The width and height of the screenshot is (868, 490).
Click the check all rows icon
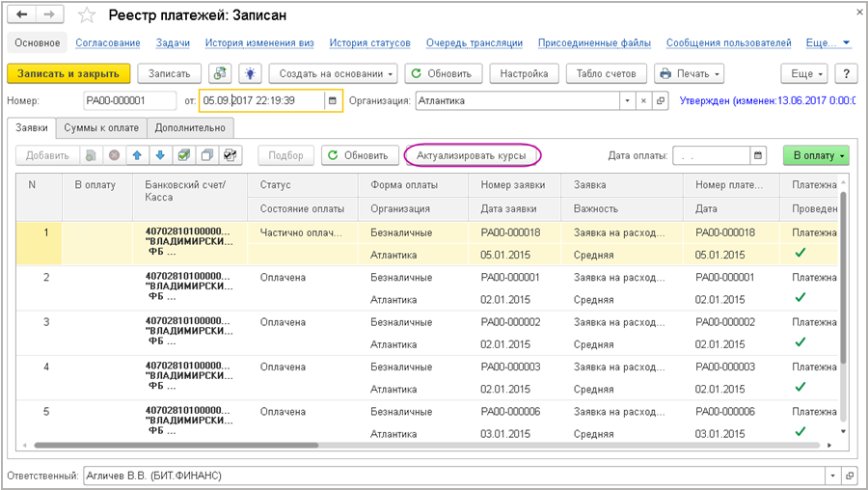click(183, 155)
